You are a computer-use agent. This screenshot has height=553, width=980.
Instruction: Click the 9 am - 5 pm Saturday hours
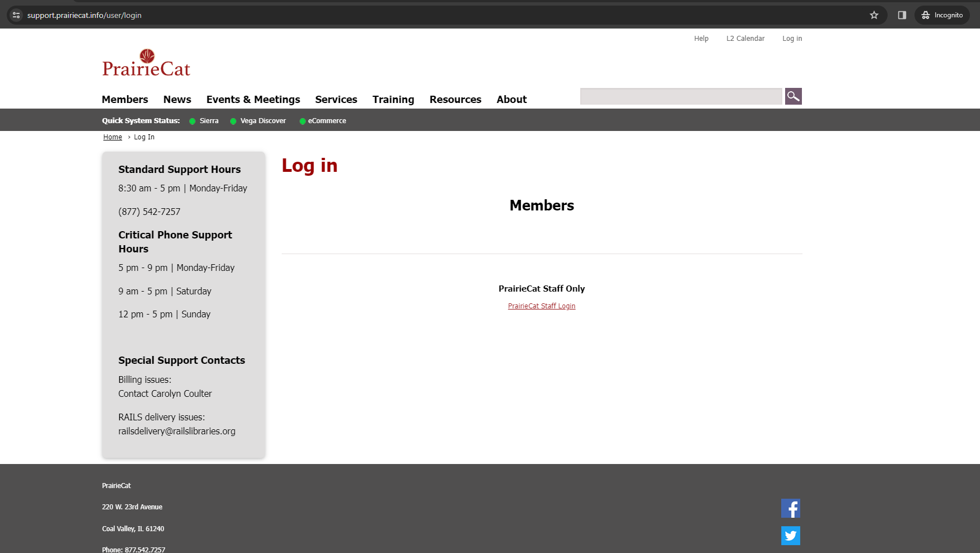165,291
